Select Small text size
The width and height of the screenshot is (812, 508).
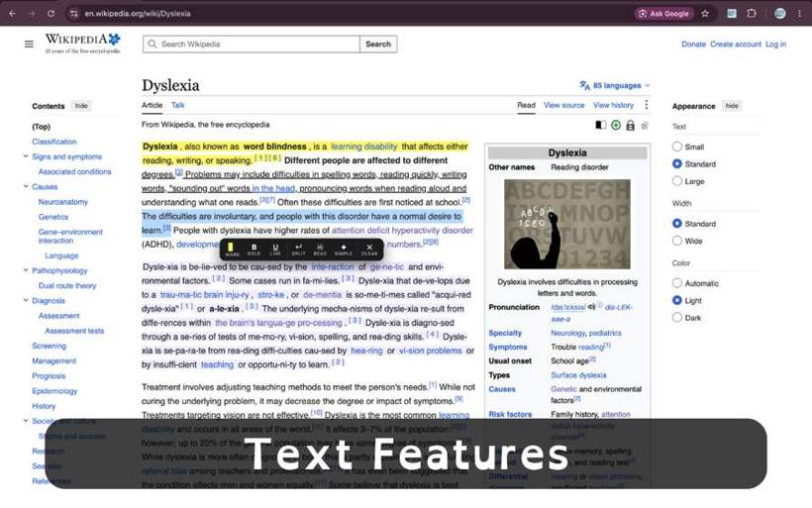(x=677, y=147)
